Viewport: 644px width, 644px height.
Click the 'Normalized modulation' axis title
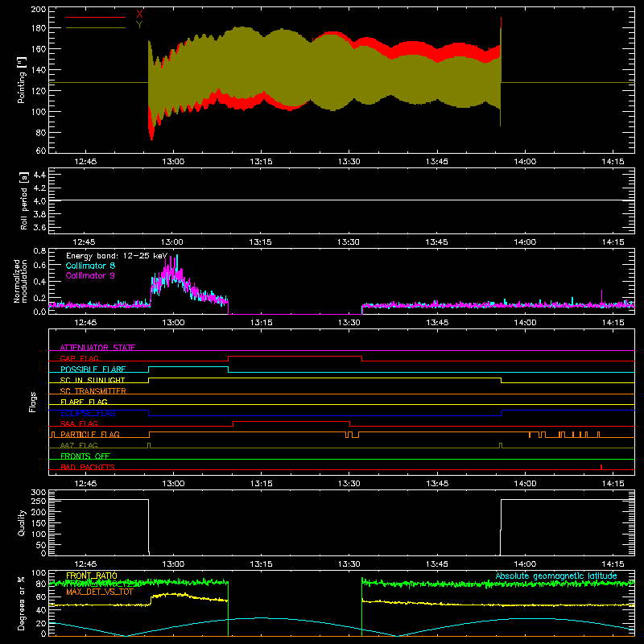21,281
